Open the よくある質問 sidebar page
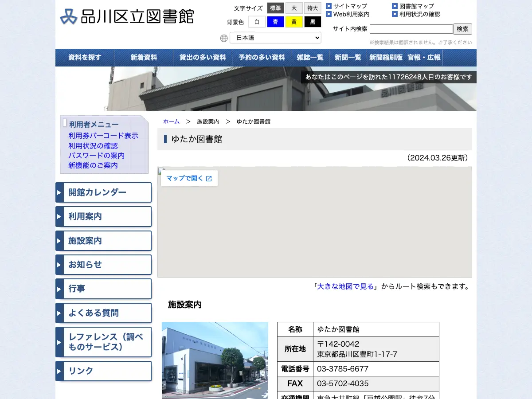Screen dimensions: 532x399 click(x=104, y=313)
